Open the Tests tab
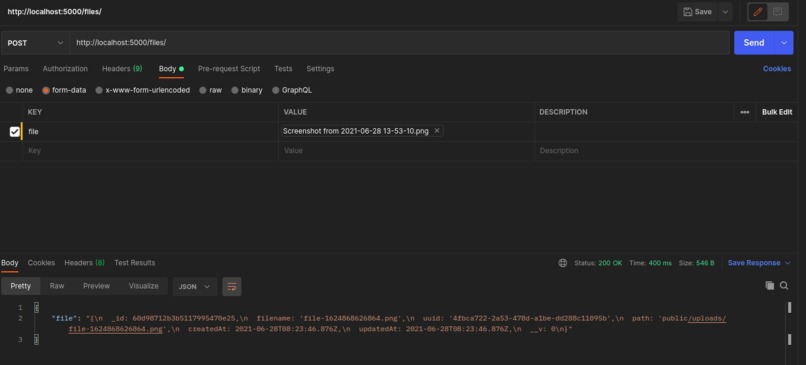806x365 pixels. pyautogui.click(x=283, y=69)
